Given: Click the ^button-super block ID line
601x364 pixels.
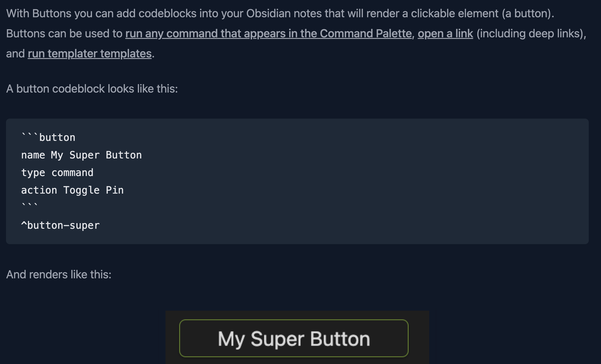Looking at the screenshot, I should pos(60,225).
